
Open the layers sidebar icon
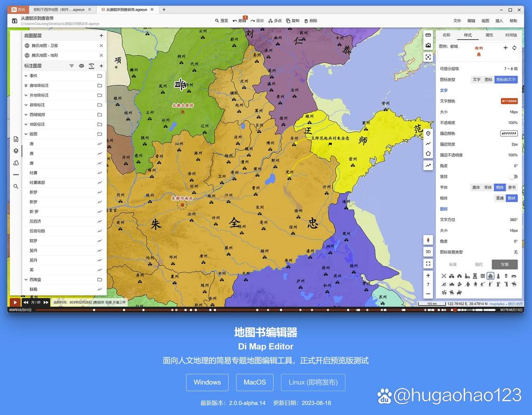click(16, 151)
